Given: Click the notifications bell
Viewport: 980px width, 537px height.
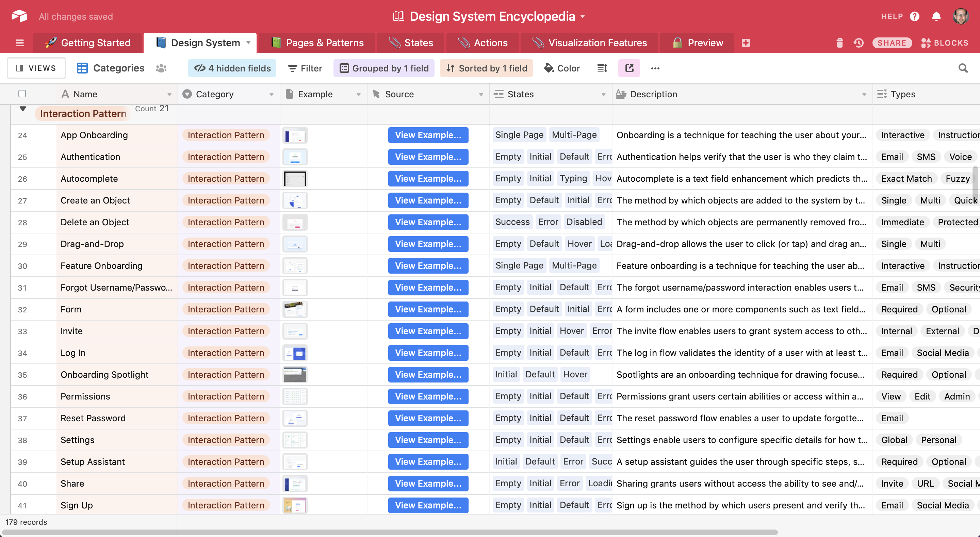Looking at the screenshot, I should (x=937, y=16).
